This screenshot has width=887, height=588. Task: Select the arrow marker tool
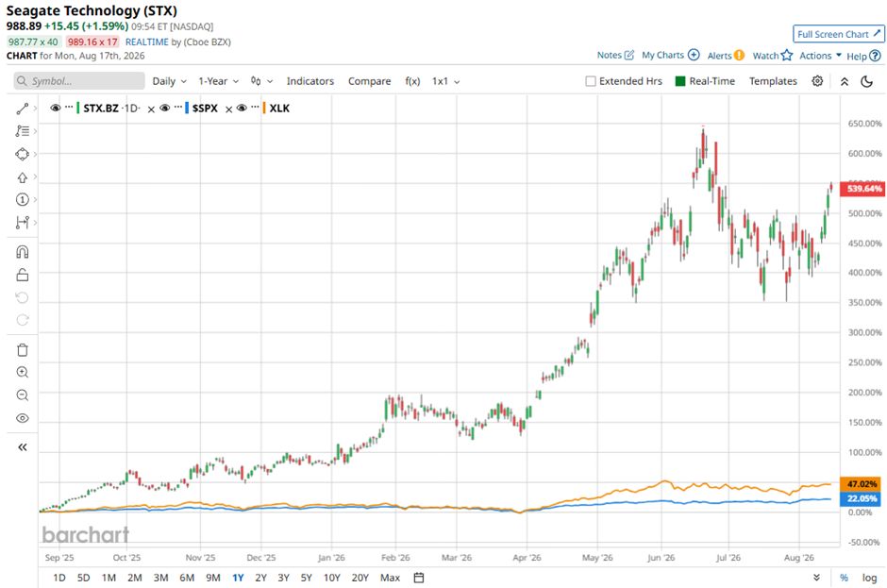point(22,177)
